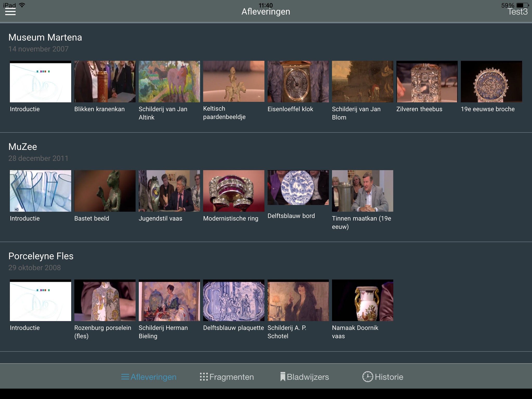Play the Schilderij van Jan Altink fragment
The width and height of the screenshot is (532, 399).
pyautogui.click(x=169, y=82)
